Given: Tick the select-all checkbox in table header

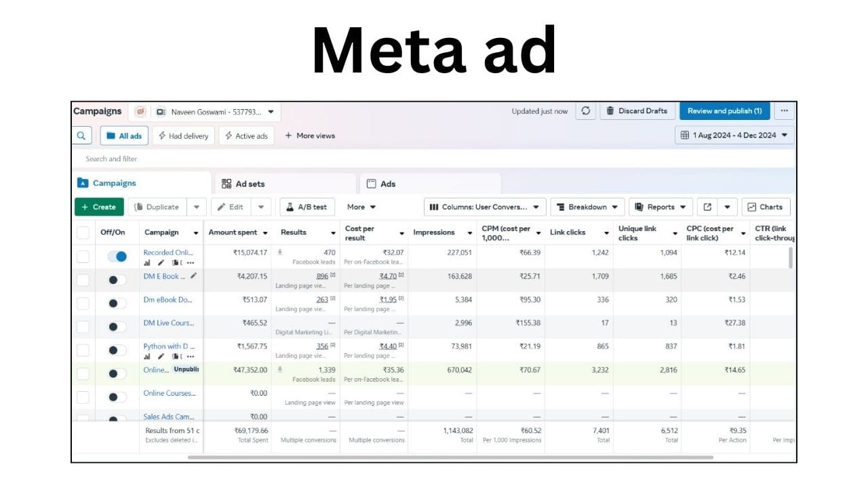Looking at the screenshot, I should click(x=83, y=233).
